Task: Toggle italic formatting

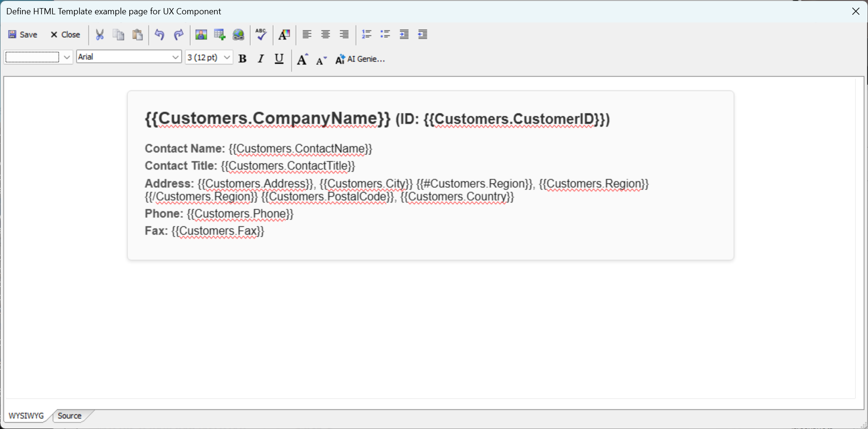Action: coord(261,59)
